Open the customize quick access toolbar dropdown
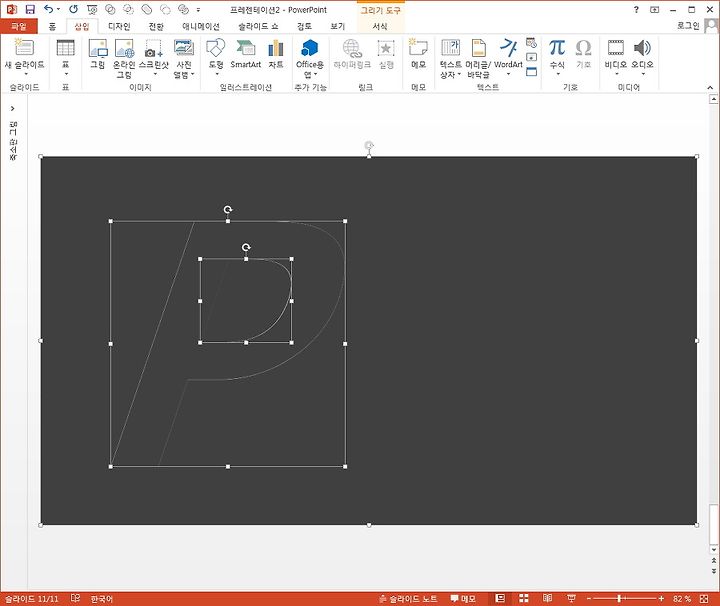 click(198, 10)
